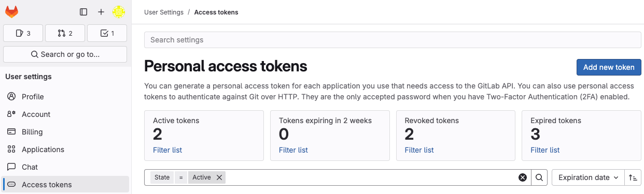This screenshot has width=644, height=194.
Task: Focus the Search settings field
Action: [393, 40]
